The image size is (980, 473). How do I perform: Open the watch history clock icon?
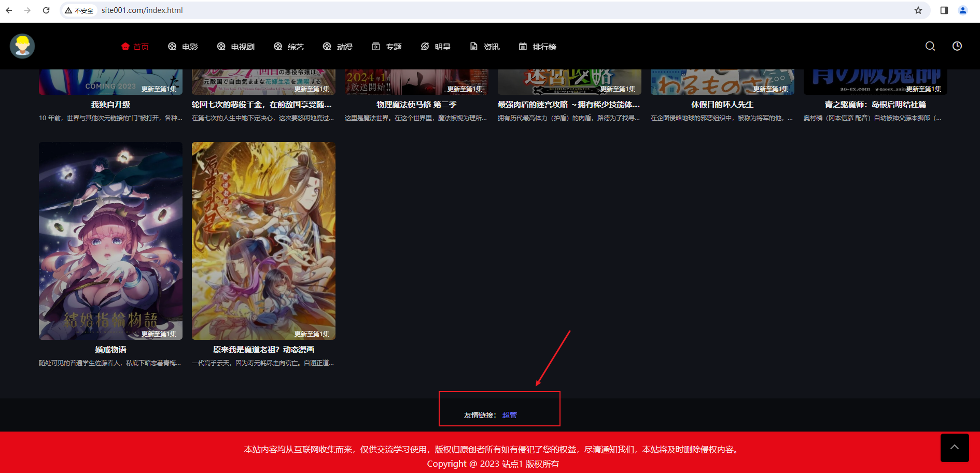pos(957,46)
